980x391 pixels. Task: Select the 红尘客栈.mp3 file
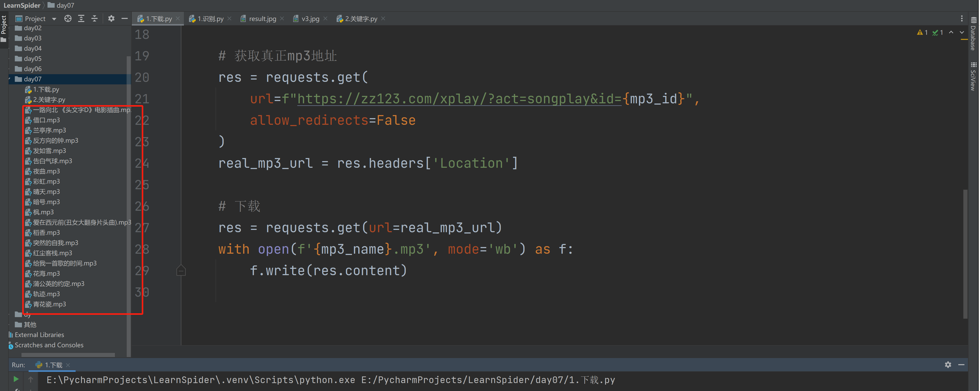point(49,253)
